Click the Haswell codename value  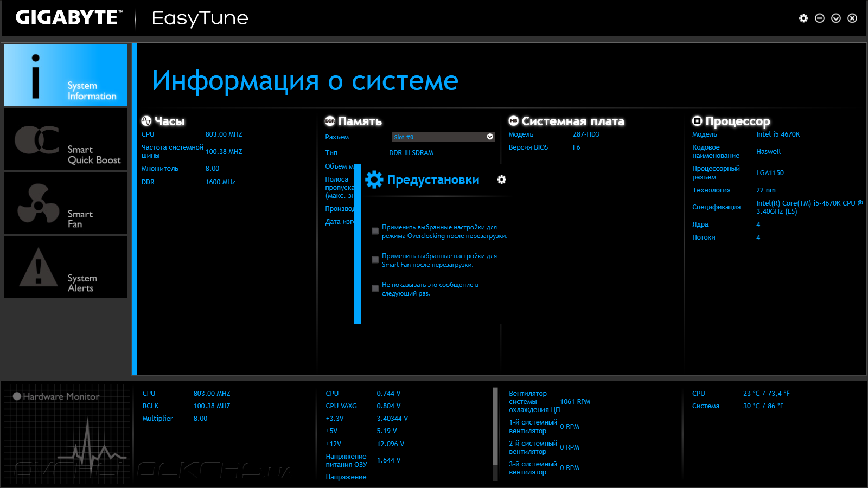[x=768, y=152]
